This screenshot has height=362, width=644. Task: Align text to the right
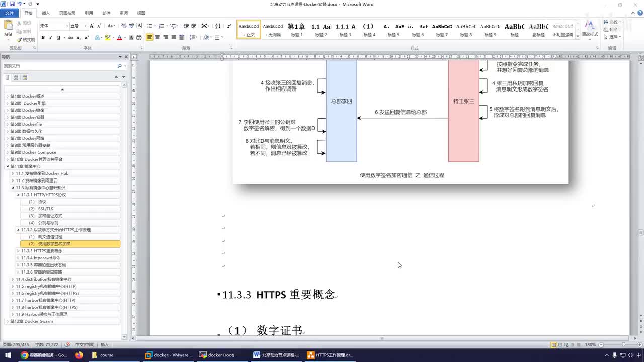tap(166, 38)
